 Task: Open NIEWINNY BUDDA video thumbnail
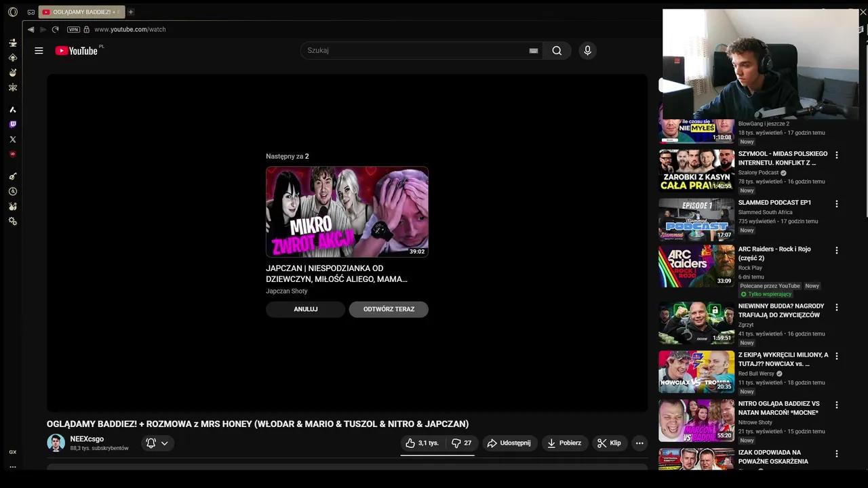click(696, 323)
